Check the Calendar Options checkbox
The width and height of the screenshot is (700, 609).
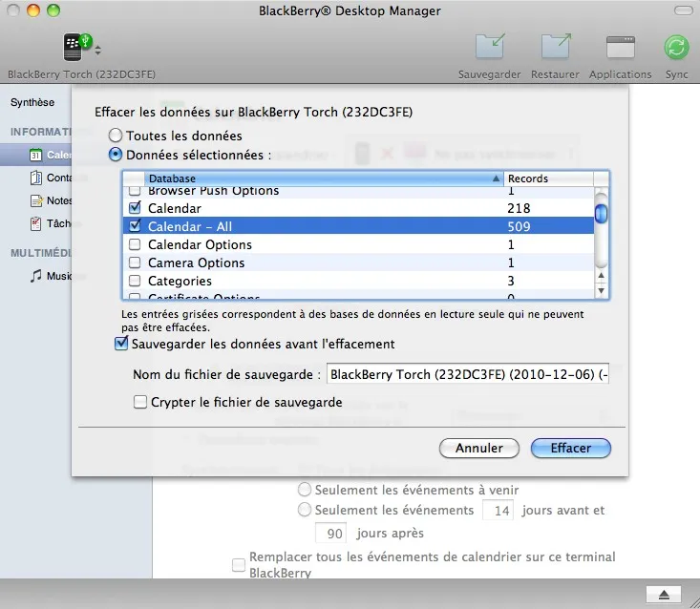pos(135,244)
